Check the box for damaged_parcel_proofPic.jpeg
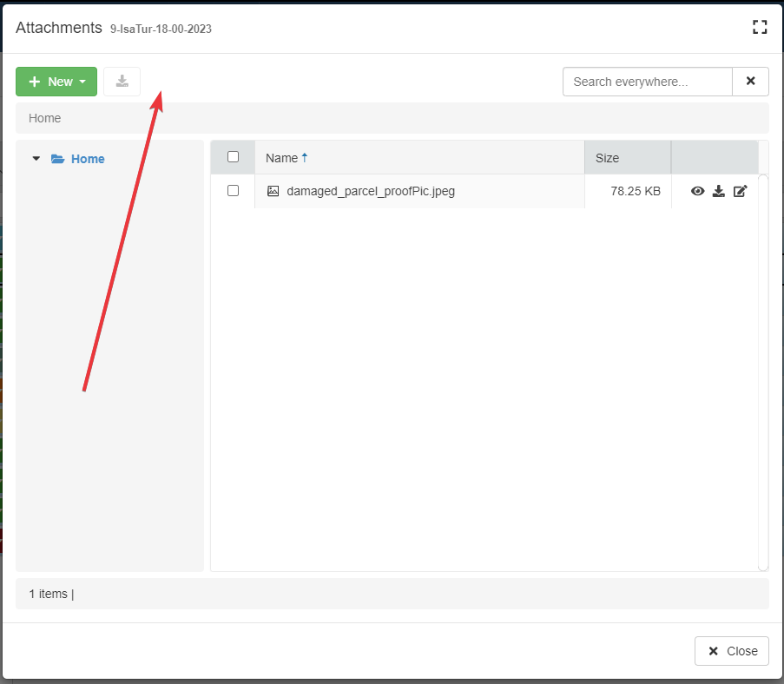The height and width of the screenshot is (684, 784). click(x=233, y=191)
